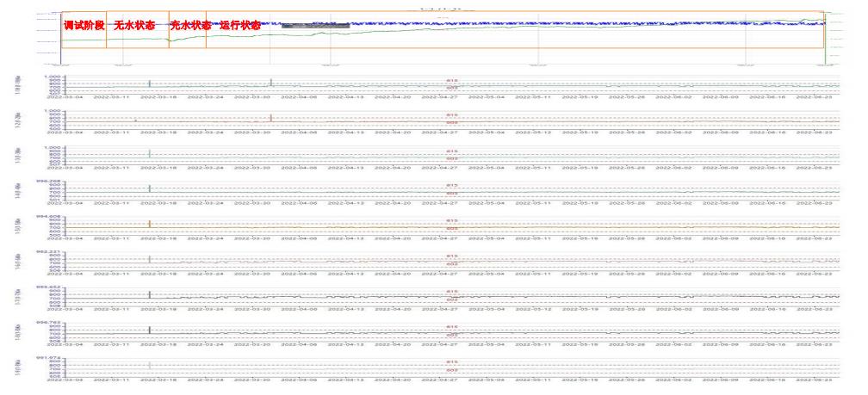Click the red 调试阶段 phase label

click(84, 26)
